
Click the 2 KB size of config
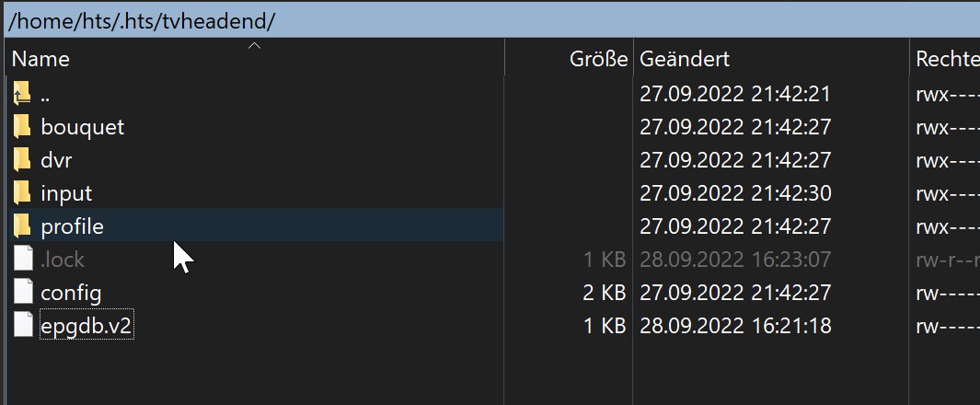pos(604,293)
